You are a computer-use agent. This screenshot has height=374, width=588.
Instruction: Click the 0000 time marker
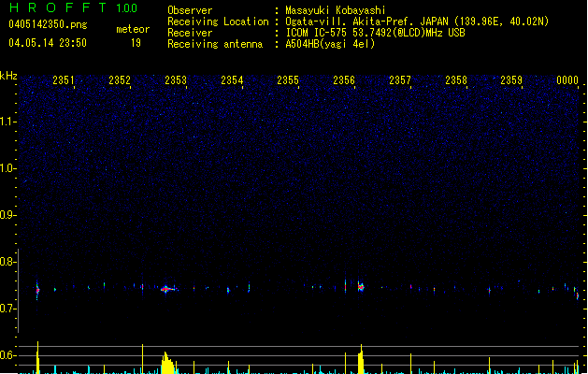[567, 80]
